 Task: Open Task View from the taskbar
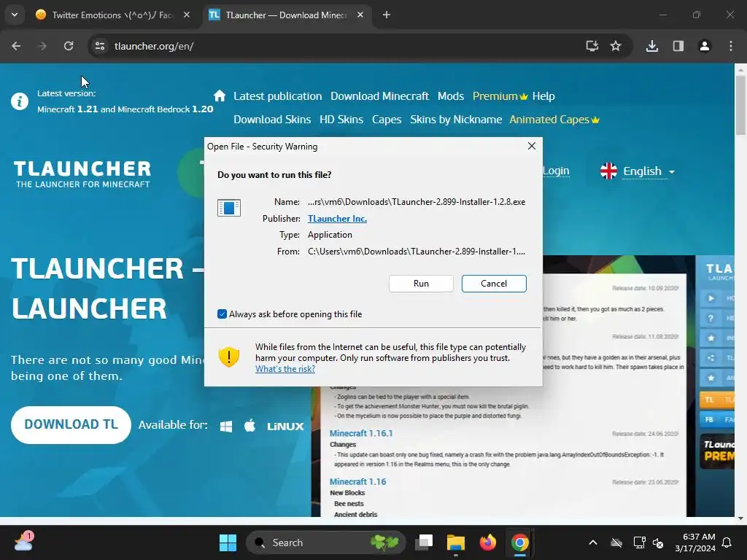click(424, 542)
